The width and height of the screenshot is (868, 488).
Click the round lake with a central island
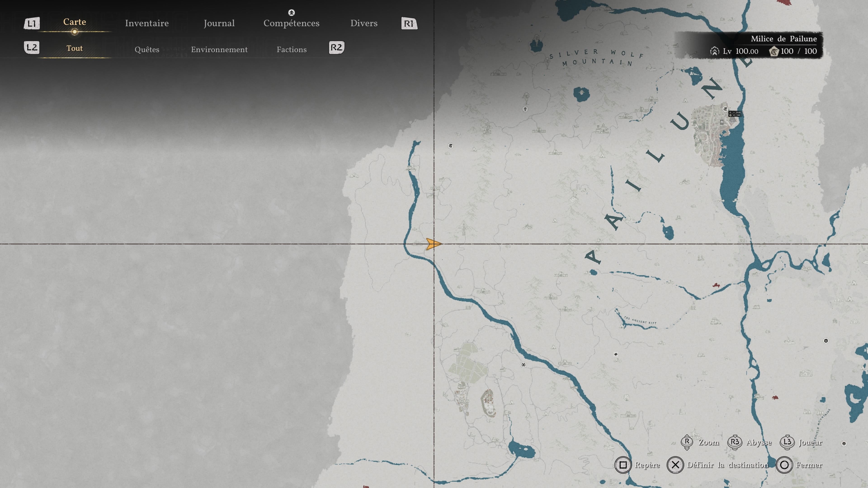[581, 94]
